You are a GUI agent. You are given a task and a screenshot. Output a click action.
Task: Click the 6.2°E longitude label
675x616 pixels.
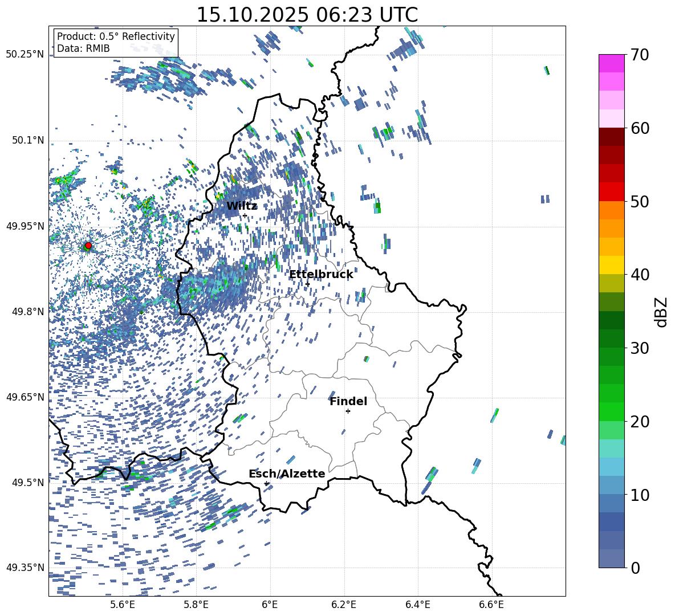pyautogui.click(x=344, y=605)
